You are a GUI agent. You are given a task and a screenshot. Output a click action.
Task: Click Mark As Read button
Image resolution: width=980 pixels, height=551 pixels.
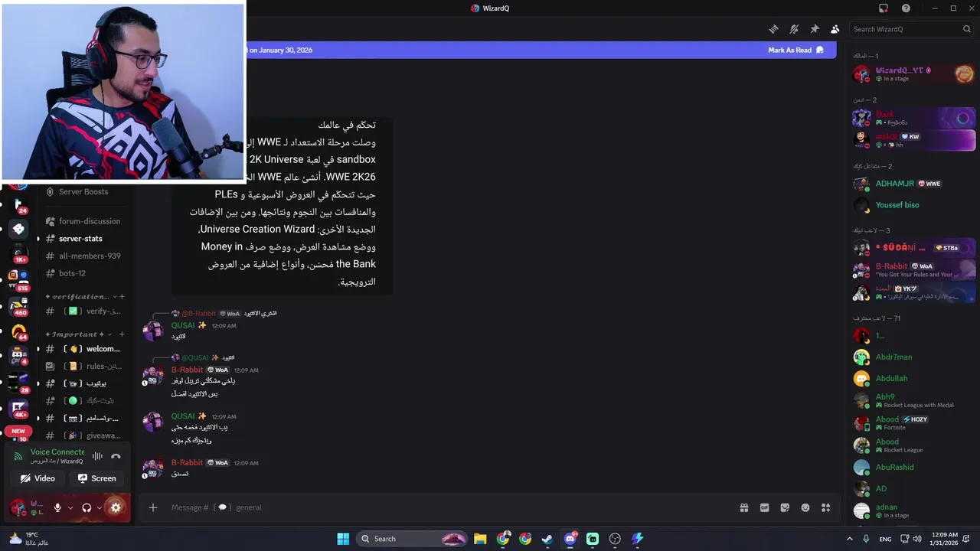(x=795, y=50)
